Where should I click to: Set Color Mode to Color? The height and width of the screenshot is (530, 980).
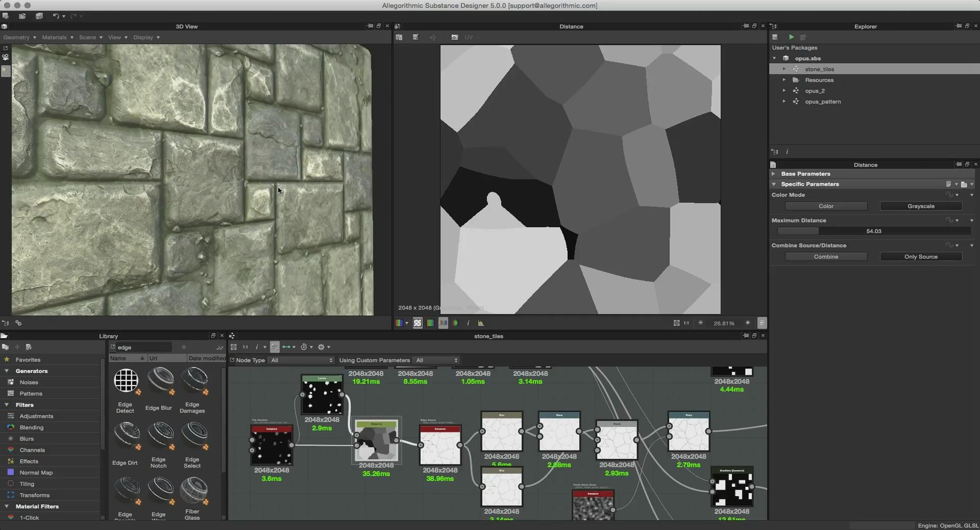[x=825, y=206]
